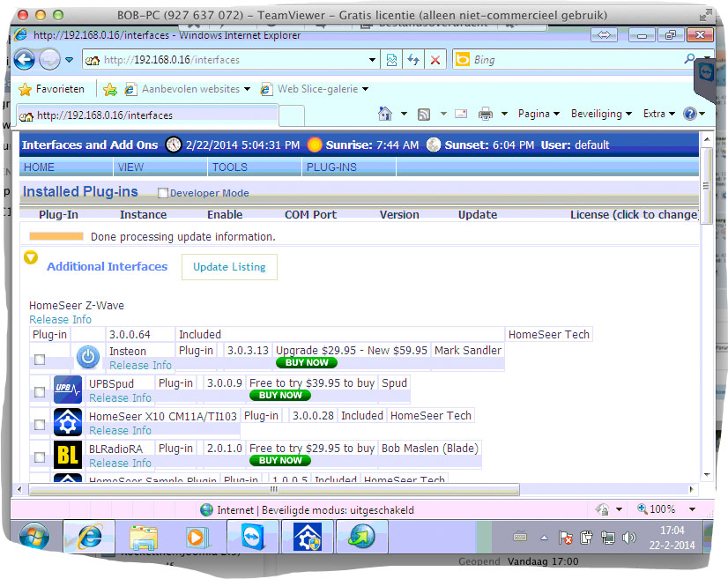Click the horizontal page scrollbar
This screenshot has width=728, height=579.
[x=274, y=489]
